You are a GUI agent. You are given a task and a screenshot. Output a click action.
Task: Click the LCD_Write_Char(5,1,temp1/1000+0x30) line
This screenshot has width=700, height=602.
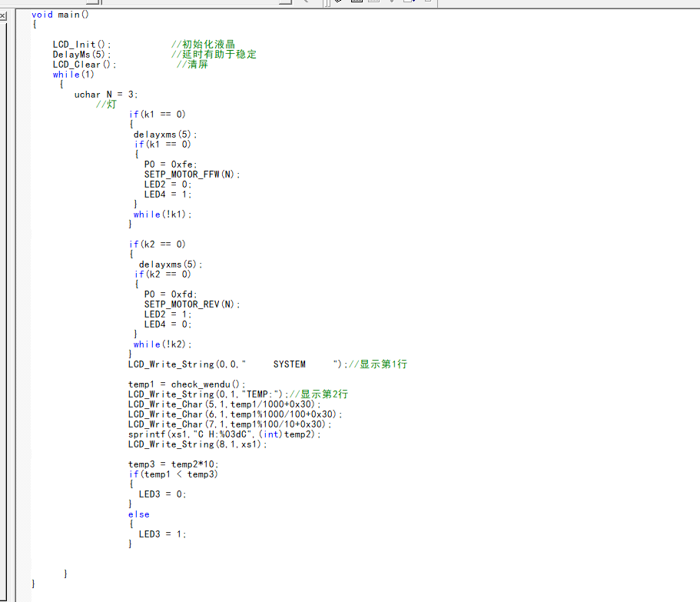pyautogui.click(x=224, y=404)
